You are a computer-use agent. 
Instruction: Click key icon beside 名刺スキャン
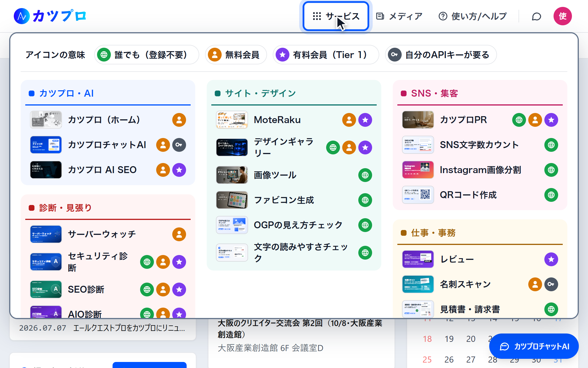point(551,284)
